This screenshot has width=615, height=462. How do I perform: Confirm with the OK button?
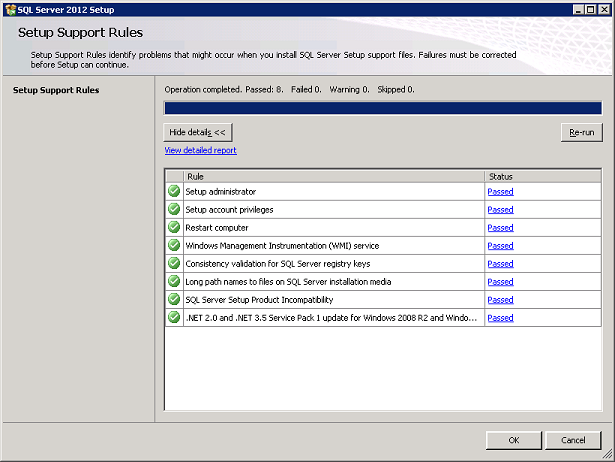click(514, 440)
